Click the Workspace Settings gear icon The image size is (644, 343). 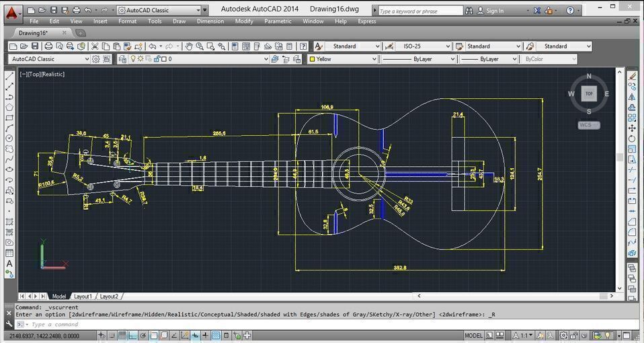click(96, 59)
